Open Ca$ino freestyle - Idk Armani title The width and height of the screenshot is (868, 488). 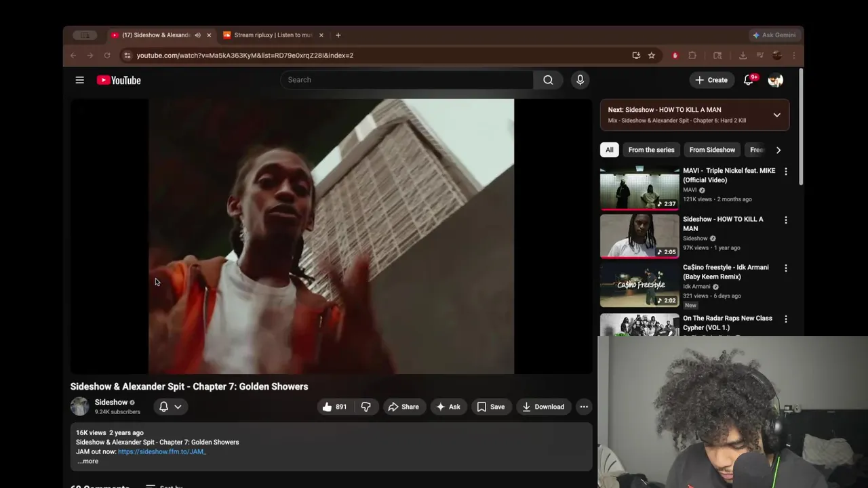coord(726,272)
